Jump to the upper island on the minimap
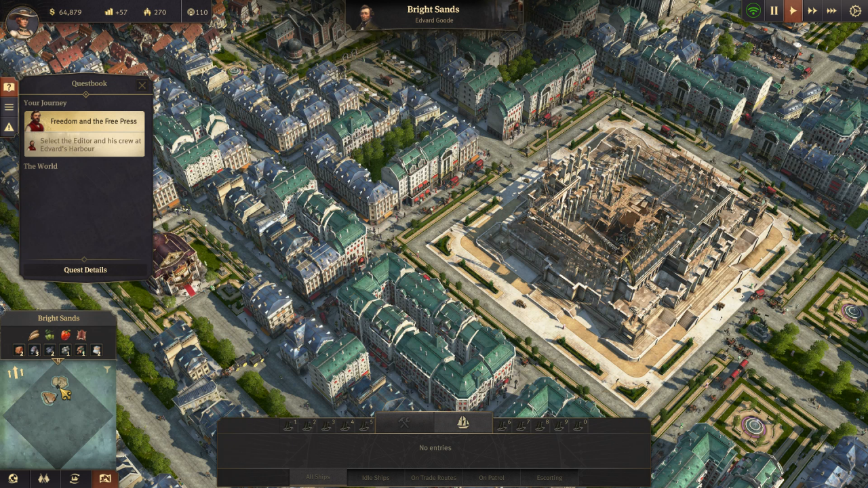The image size is (868, 488). pyautogui.click(x=59, y=382)
